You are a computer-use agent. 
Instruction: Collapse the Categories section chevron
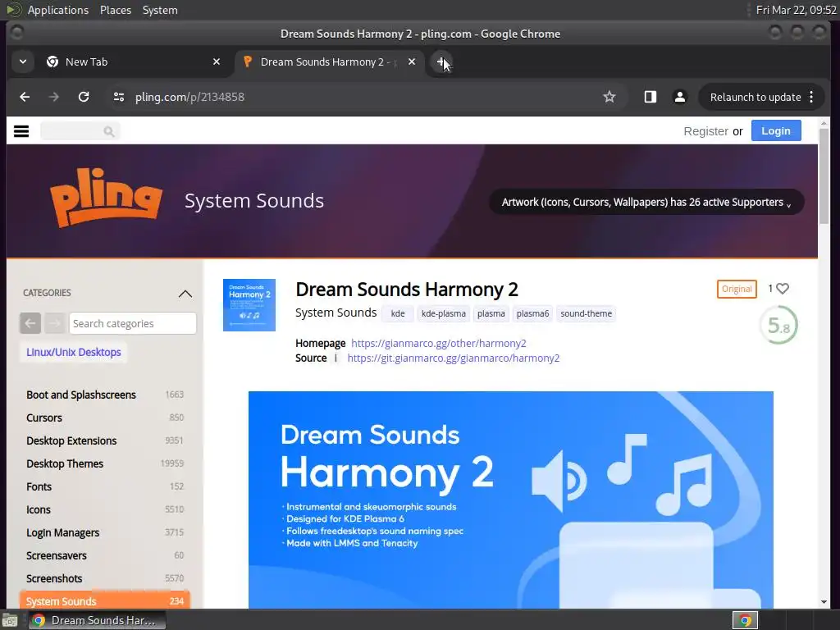[x=185, y=294]
